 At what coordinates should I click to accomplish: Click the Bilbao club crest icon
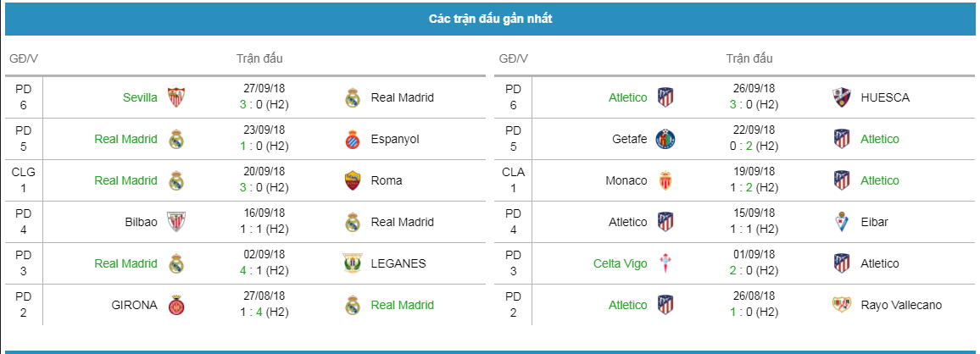click(x=176, y=222)
